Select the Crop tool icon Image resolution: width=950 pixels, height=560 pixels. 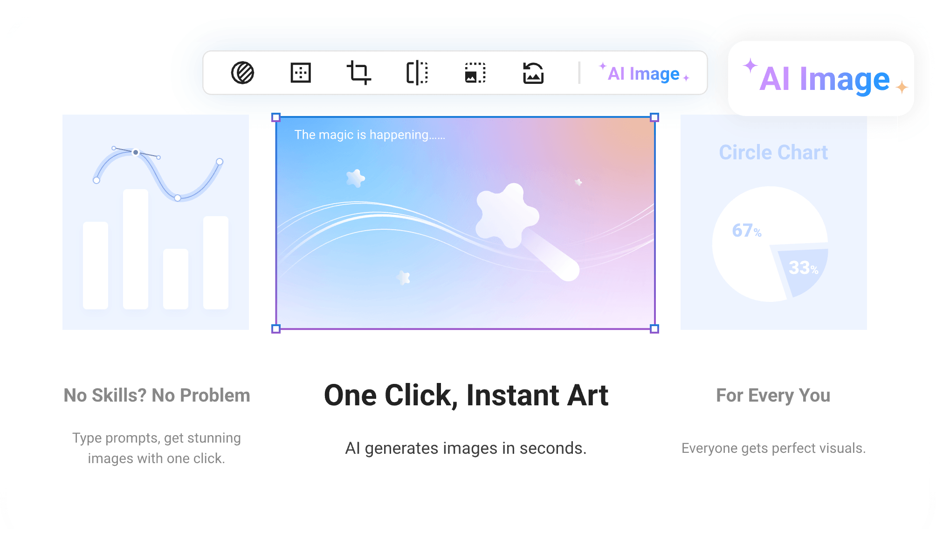[x=358, y=73]
